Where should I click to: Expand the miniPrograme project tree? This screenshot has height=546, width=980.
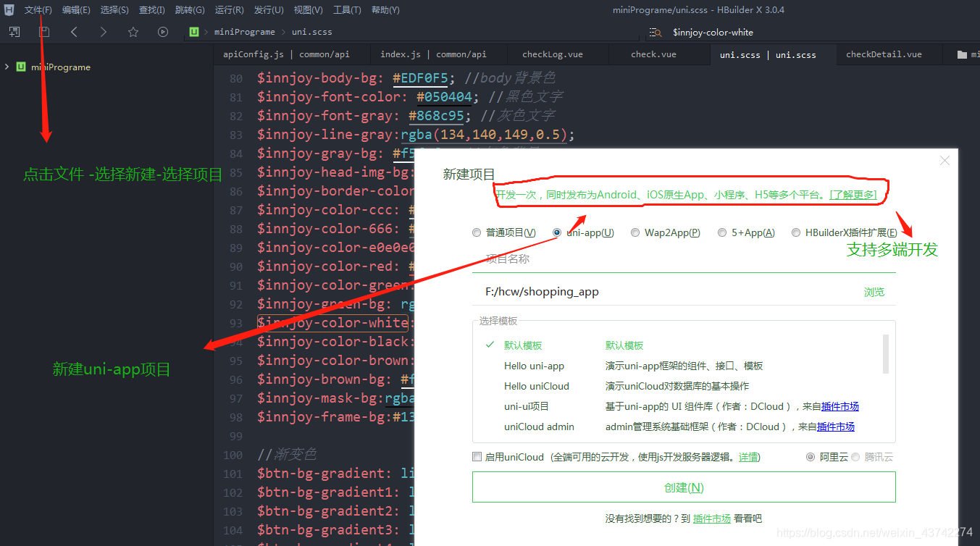pyautogui.click(x=7, y=67)
